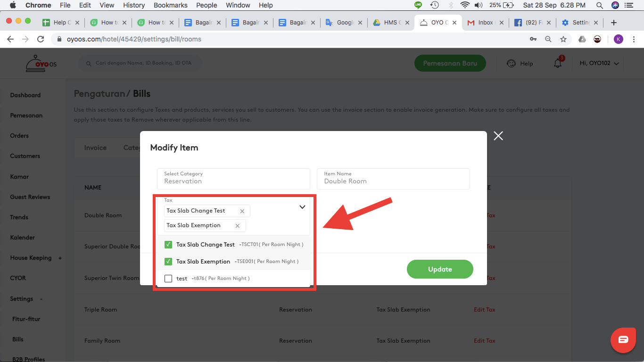Reload the page in Chrome
The width and height of the screenshot is (644, 362).
(x=41, y=39)
